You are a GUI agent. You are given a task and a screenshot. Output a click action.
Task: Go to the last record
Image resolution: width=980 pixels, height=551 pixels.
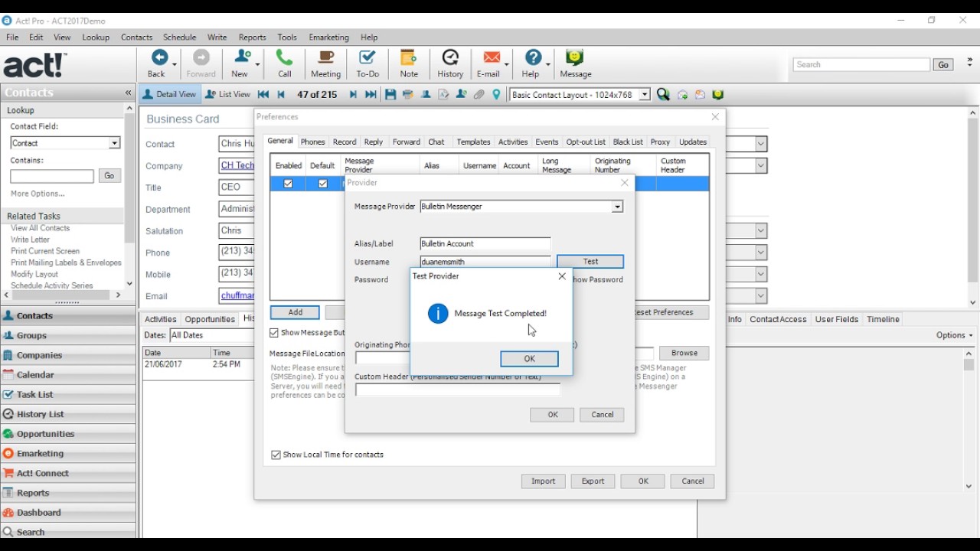click(x=371, y=95)
